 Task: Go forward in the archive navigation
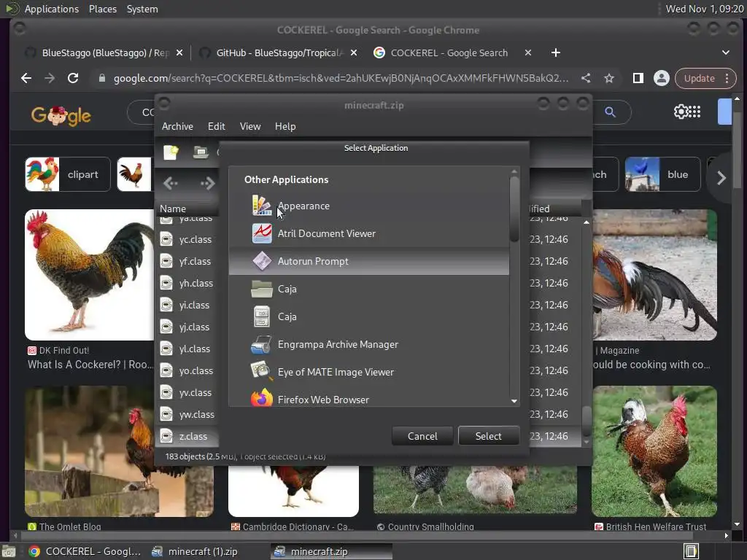click(x=207, y=183)
